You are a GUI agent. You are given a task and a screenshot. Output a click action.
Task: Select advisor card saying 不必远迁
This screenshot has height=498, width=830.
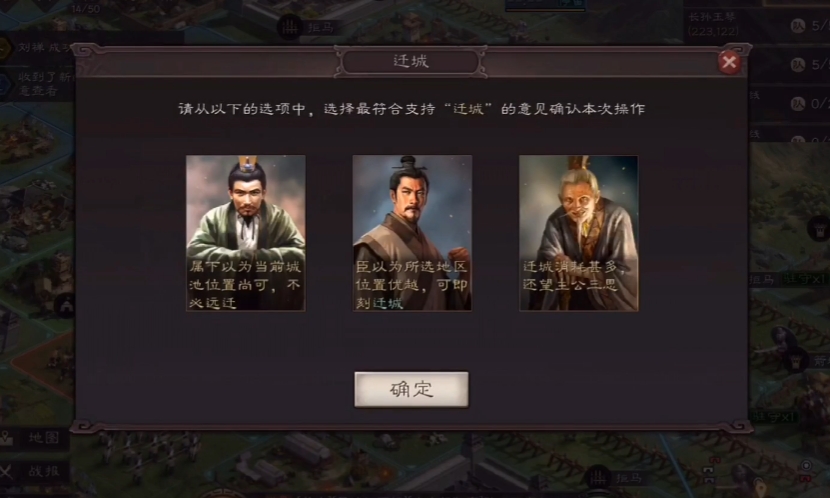pos(246,233)
